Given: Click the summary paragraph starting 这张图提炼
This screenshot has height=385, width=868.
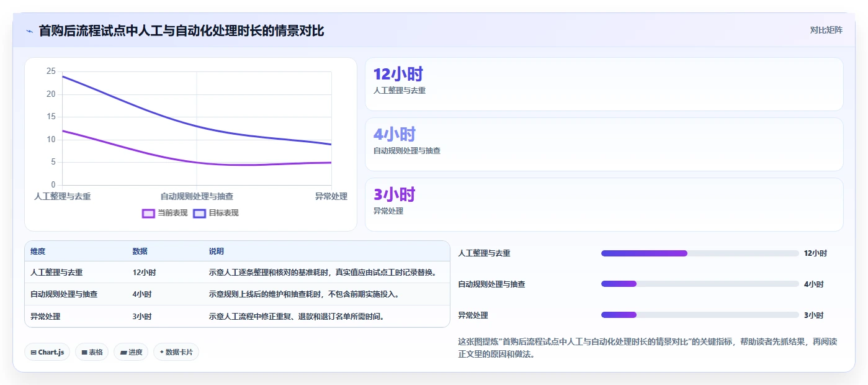Looking at the screenshot, I should [x=648, y=348].
